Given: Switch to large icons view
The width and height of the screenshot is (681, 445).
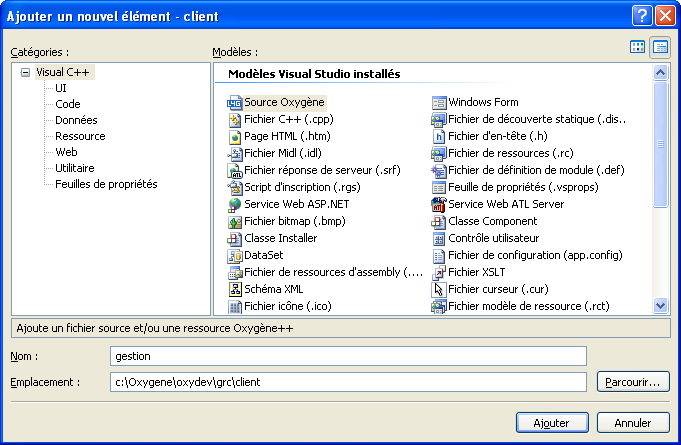Looking at the screenshot, I should pos(637,47).
